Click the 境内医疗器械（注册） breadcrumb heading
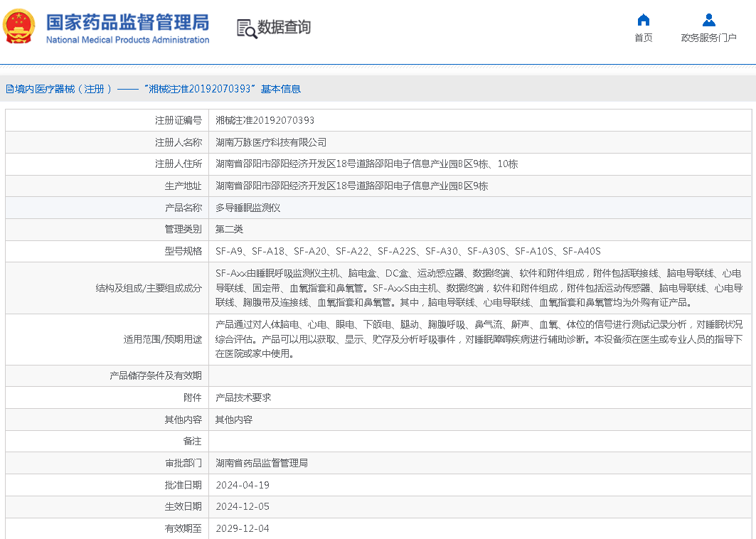756x539 pixels. [x=63, y=89]
